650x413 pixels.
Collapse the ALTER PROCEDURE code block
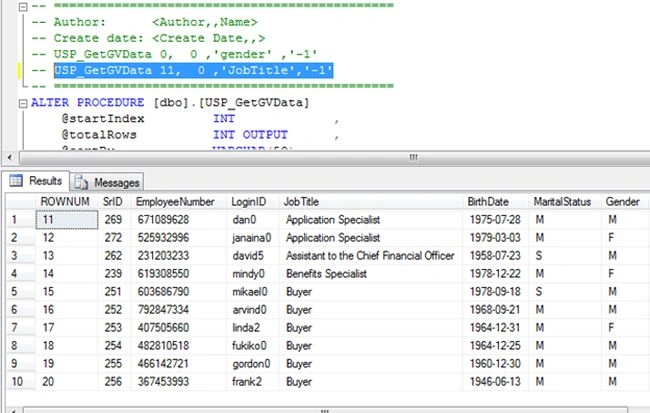tap(23, 103)
